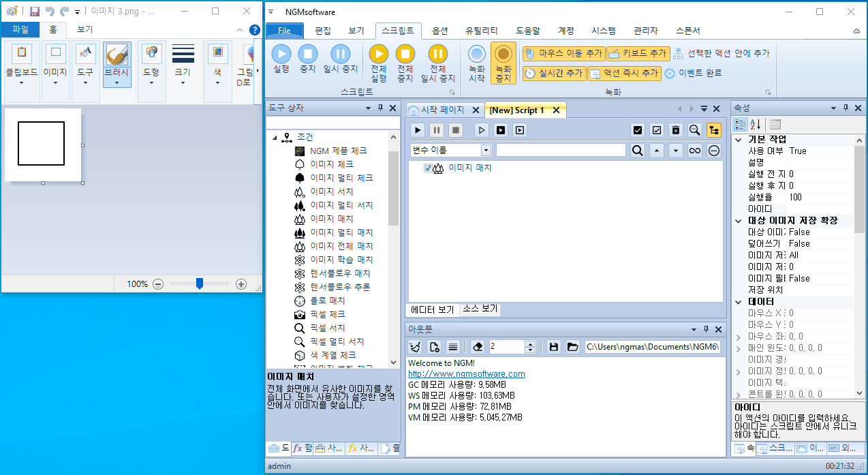Screen dimensions: 868x475
Task: Click 이벤트 완료 button
Action: click(x=693, y=73)
